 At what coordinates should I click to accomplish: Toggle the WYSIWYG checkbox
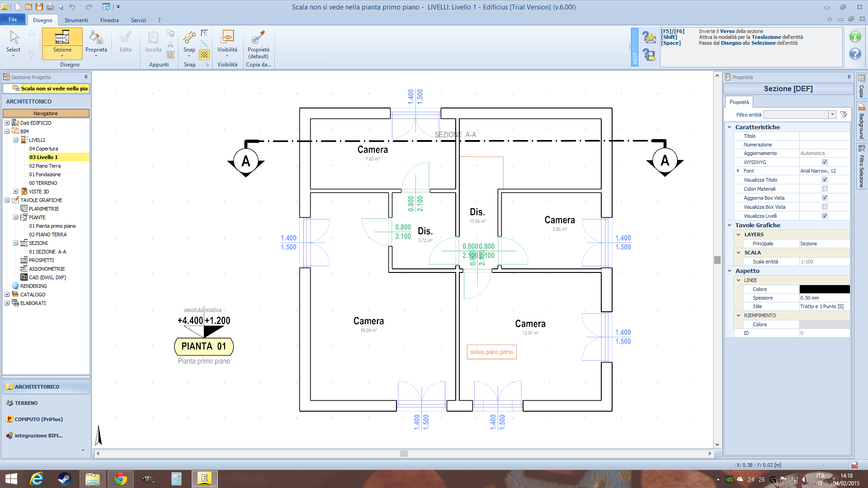coord(825,162)
